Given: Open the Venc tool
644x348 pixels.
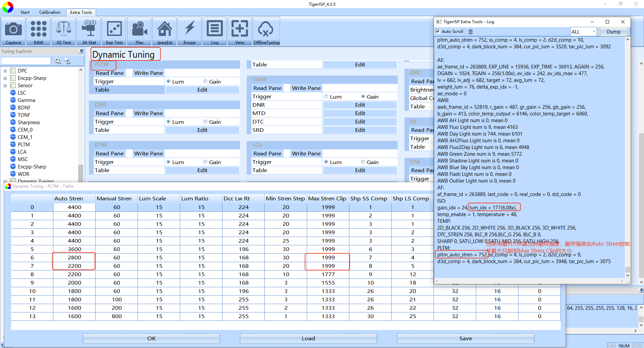Looking at the screenshot, I should [x=240, y=31].
